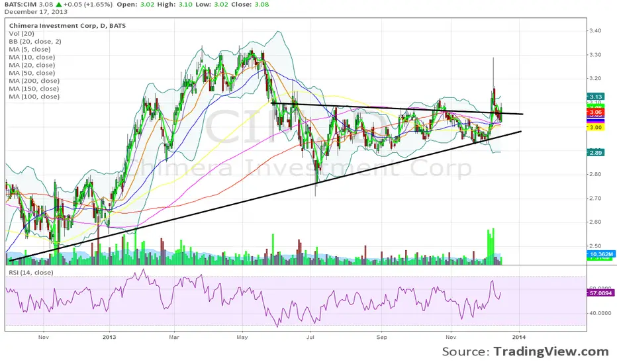Select the MA (5, close) legend entry
Image resolution: width=617 pixels, height=364 pixels.
click(30, 49)
